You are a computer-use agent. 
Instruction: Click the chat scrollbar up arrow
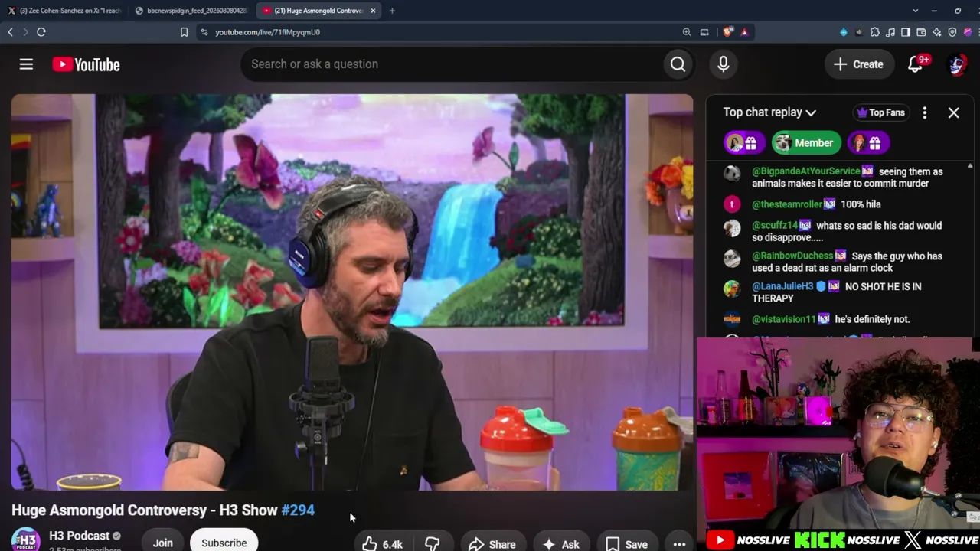pyautogui.click(x=970, y=166)
